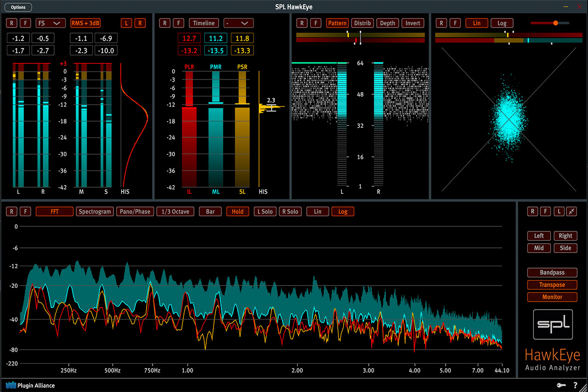Screen dimensions: 588x392
Task: Adjust the orange slider in the vectorscope panel
Action: point(555,23)
